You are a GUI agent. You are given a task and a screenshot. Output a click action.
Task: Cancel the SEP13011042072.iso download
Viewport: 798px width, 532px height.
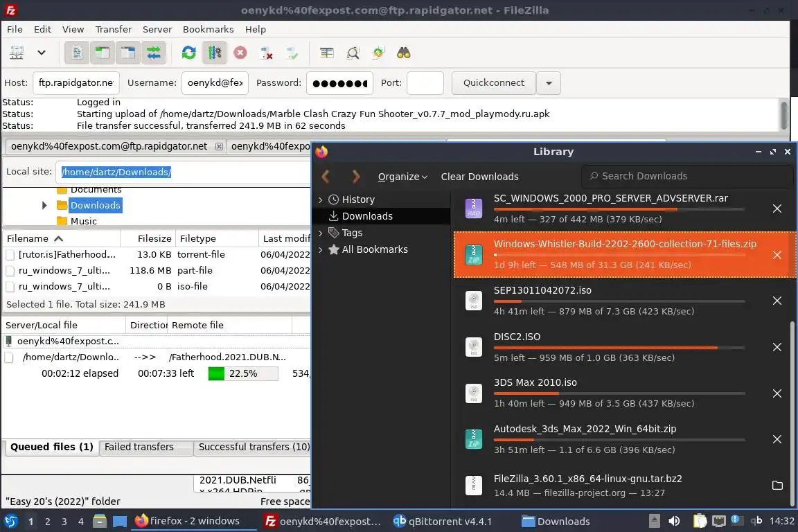pyautogui.click(x=777, y=301)
